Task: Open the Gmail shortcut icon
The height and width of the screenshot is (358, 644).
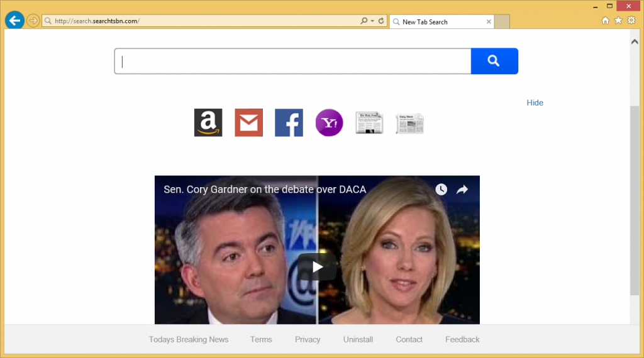Action: click(x=248, y=122)
